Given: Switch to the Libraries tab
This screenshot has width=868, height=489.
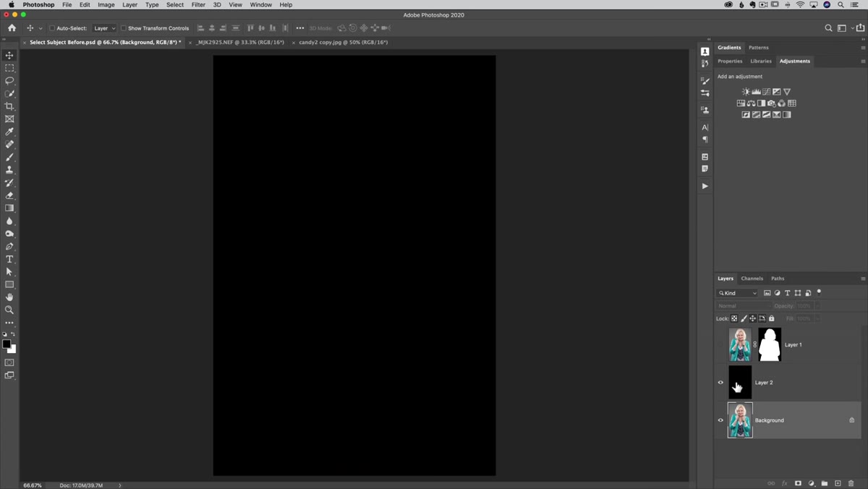Looking at the screenshot, I should pyautogui.click(x=761, y=61).
